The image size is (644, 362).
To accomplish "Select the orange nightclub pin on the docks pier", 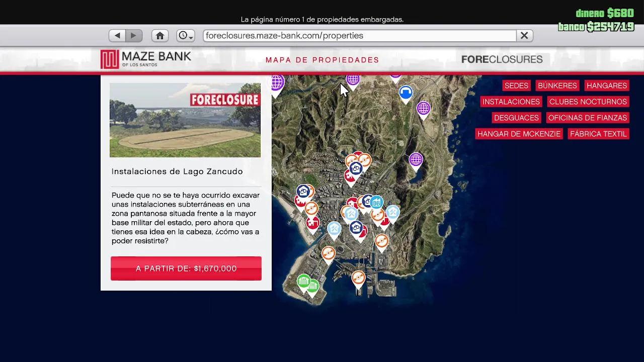I will pyautogui.click(x=358, y=279).
